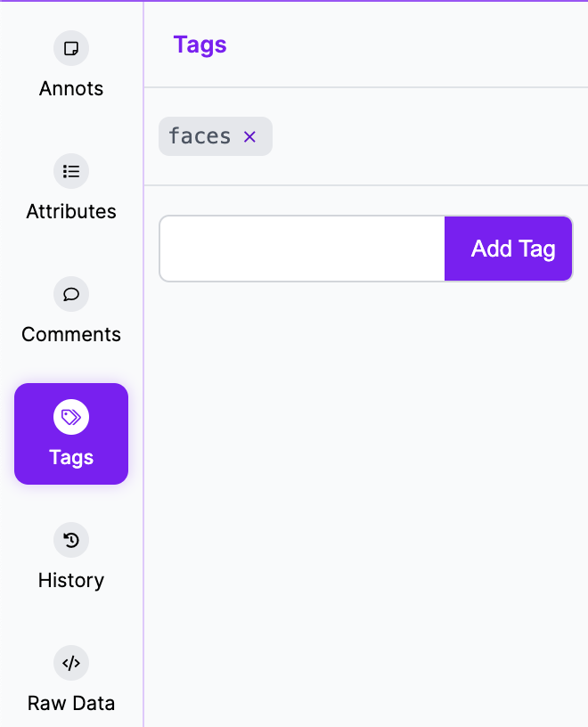
Task: Focus the new tag text input
Action: pyautogui.click(x=302, y=249)
